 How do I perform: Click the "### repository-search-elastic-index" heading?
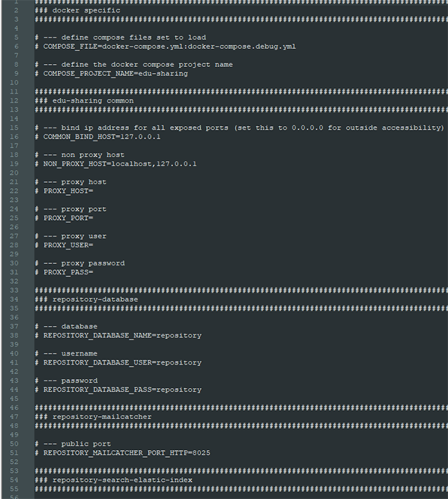[x=112, y=480]
